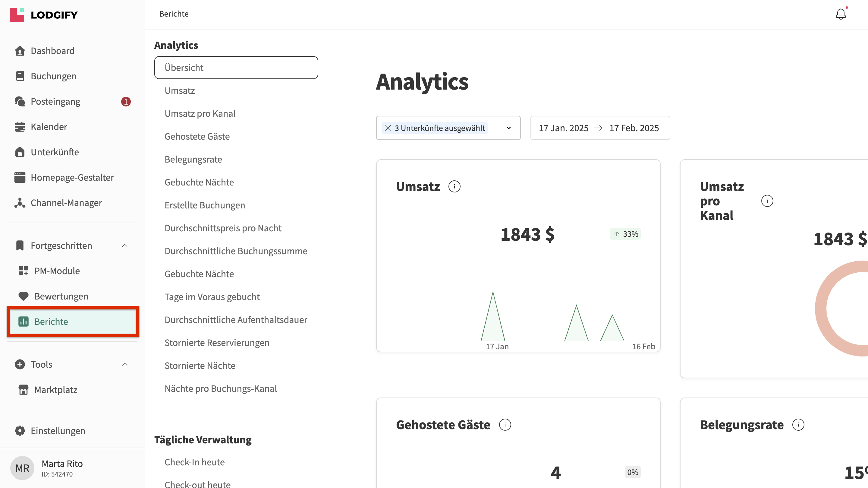Collapse the Tools section

[x=125, y=364]
